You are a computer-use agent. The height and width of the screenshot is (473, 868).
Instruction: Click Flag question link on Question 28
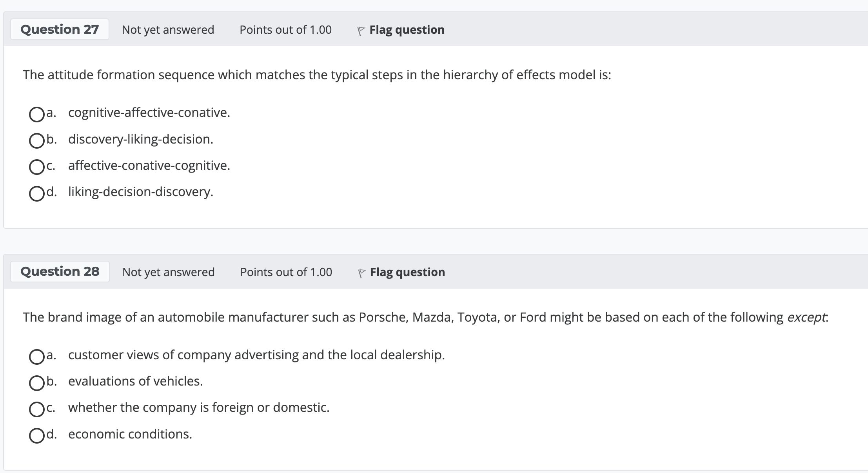407,272
